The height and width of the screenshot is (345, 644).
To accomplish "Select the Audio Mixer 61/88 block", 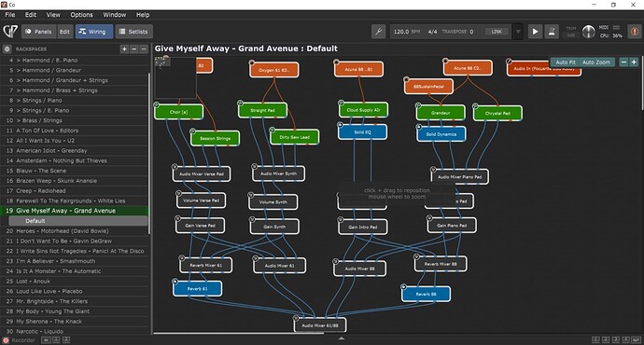I will click(x=320, y=325).
